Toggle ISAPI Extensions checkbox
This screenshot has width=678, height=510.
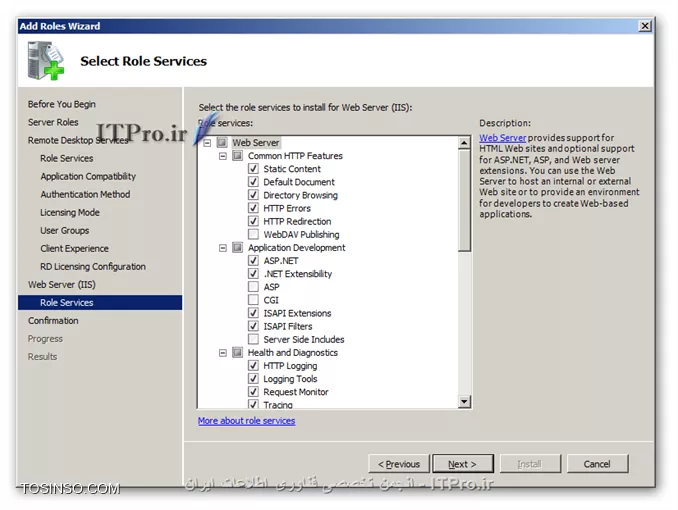tap(253, 313)
